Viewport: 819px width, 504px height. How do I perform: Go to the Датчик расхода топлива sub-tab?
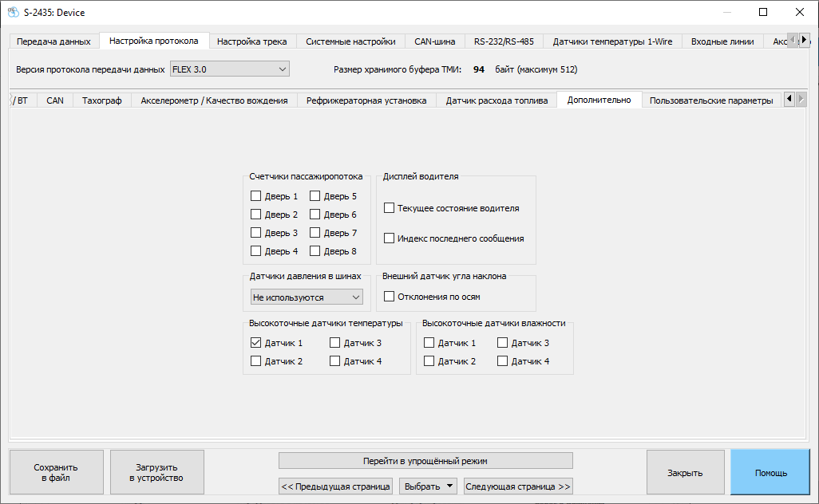[497, 100]
